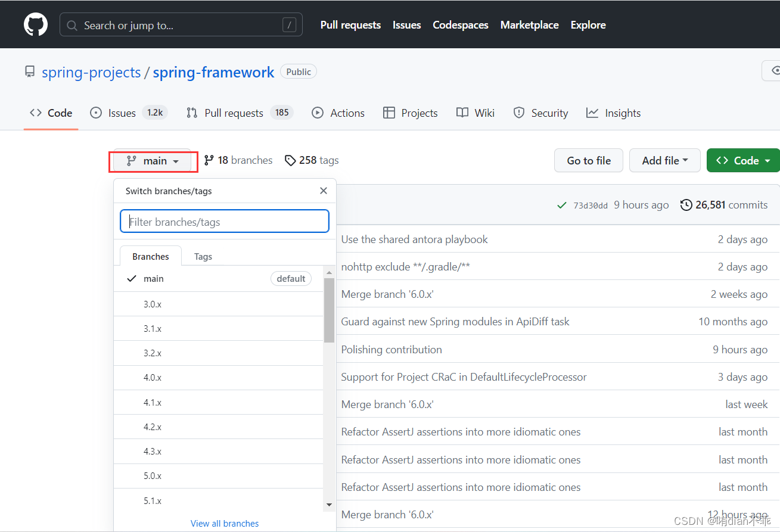The image size is (780, 532).
Task: Open the 26,581 commits link
Action: (724, 205)
